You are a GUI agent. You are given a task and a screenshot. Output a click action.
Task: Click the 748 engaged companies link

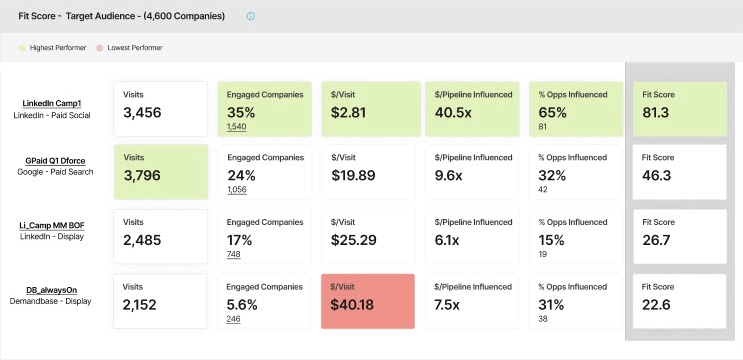coord(234,254)
